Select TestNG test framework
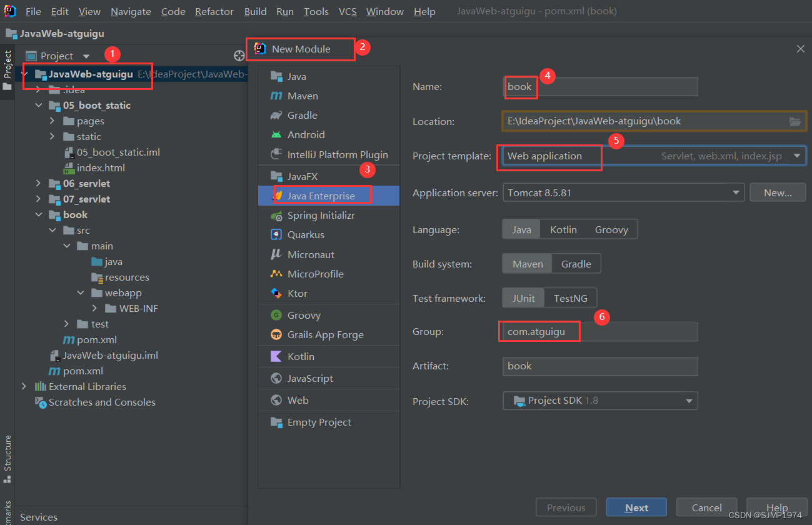This screenshot has height=525, width=812. 571,298
